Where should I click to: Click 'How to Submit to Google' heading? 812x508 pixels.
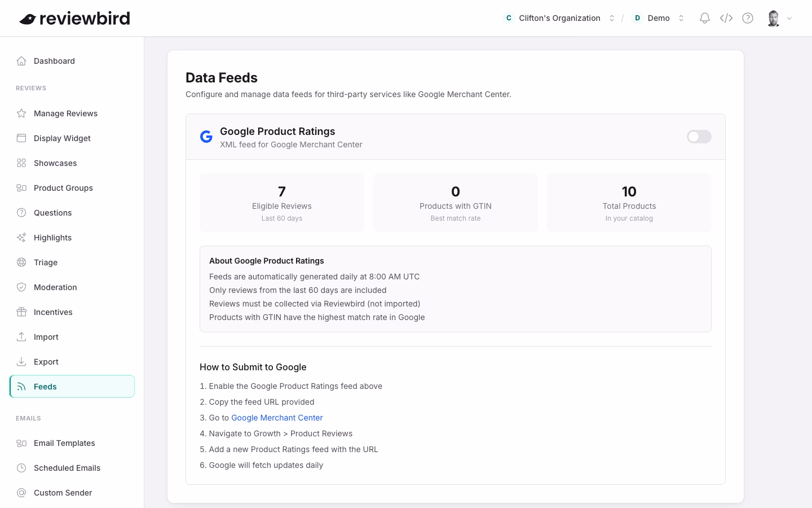click(x=253, y=367)
